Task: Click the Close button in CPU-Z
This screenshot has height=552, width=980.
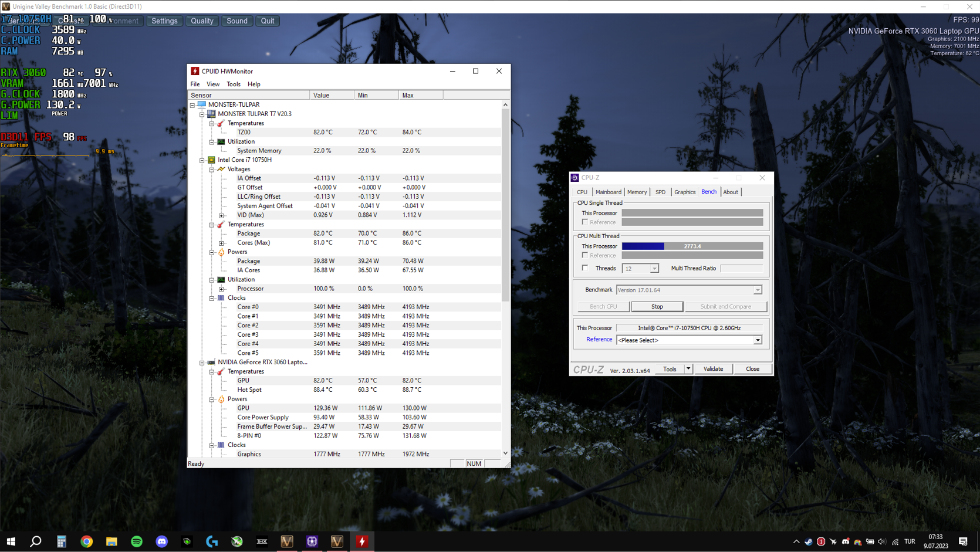Action: pyautogui.click(x=752, y=369)
